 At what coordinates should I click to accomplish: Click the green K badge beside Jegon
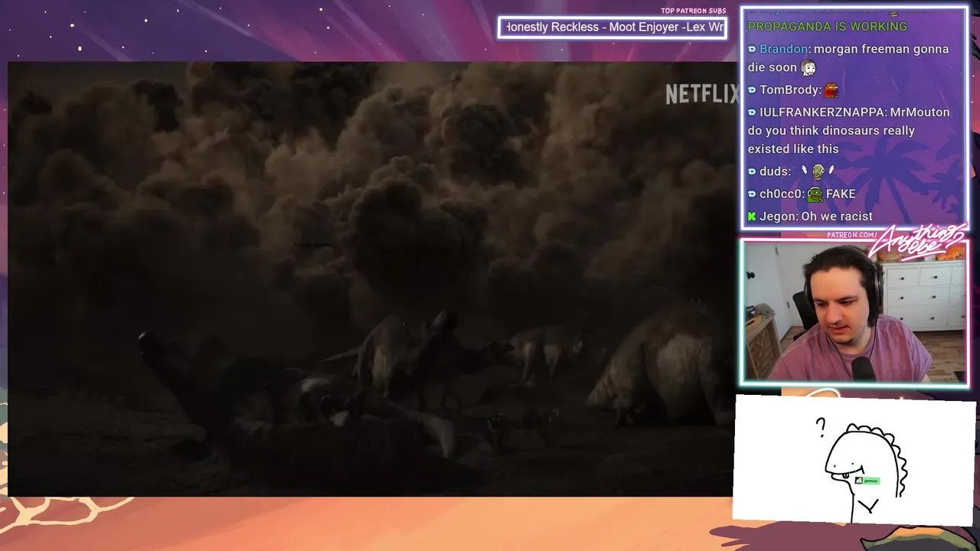click(x=752, y=217)
